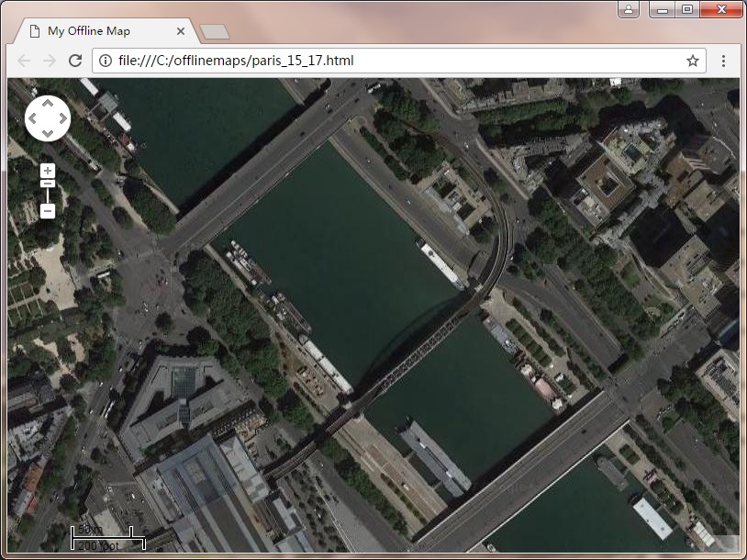The height and width of the screenshot is (560, 747).
Task: Pan the map up with the top arrow
Action: (48, 103)
